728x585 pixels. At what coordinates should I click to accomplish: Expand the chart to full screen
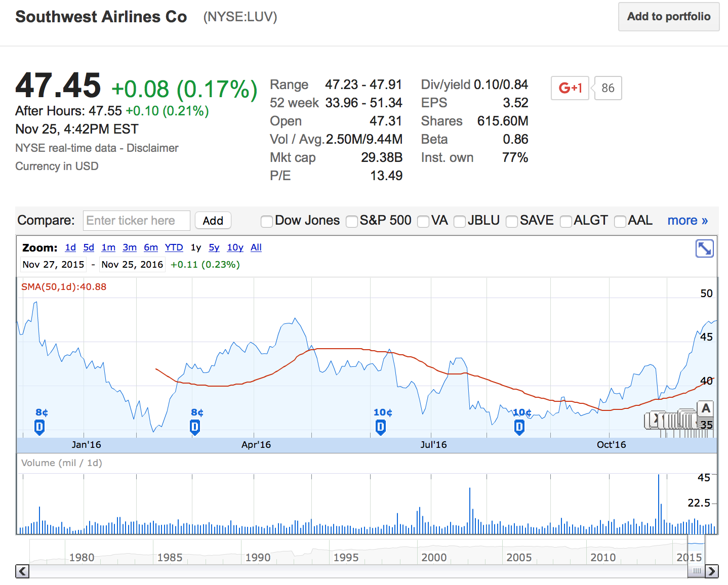pyautogui.click(x=705, y=248)
